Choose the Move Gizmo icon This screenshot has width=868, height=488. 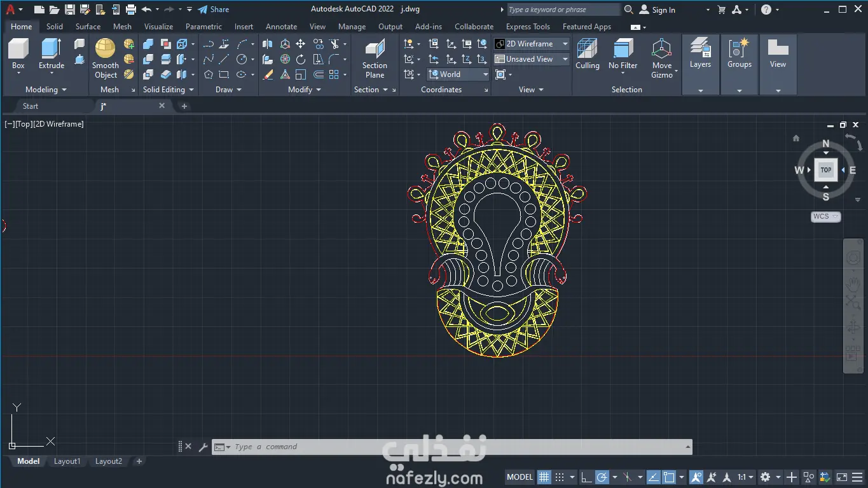[x=661, y=50]
